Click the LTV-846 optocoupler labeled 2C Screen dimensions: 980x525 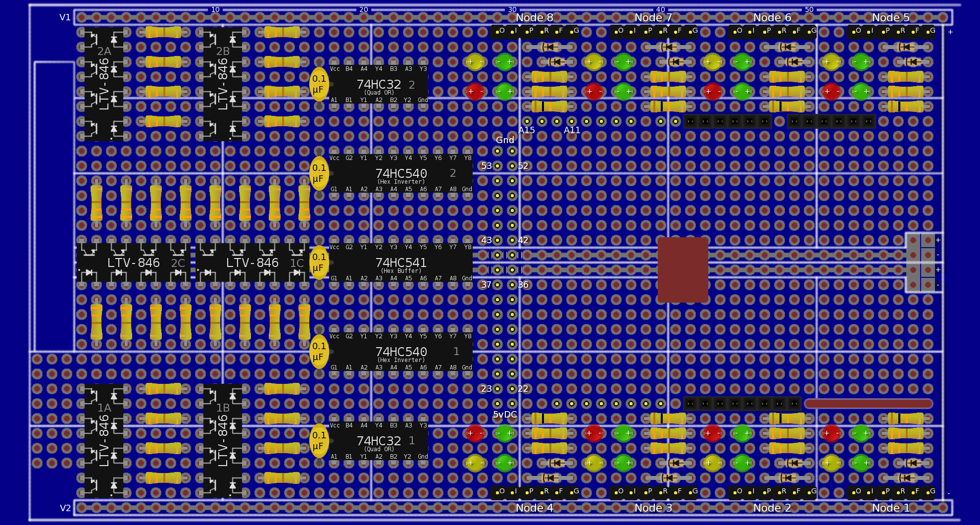click(x=134, y=262)
